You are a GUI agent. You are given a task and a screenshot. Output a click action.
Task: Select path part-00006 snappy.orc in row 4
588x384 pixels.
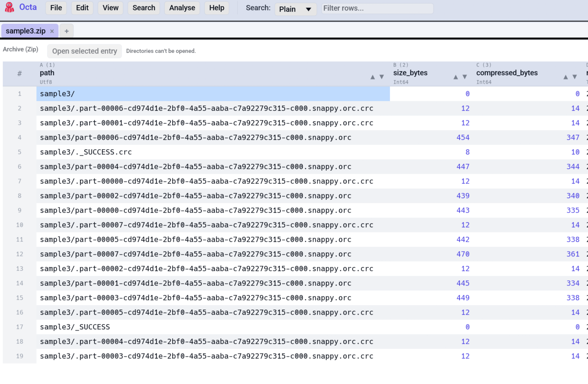pyautogui.click(x=213, y=138)
